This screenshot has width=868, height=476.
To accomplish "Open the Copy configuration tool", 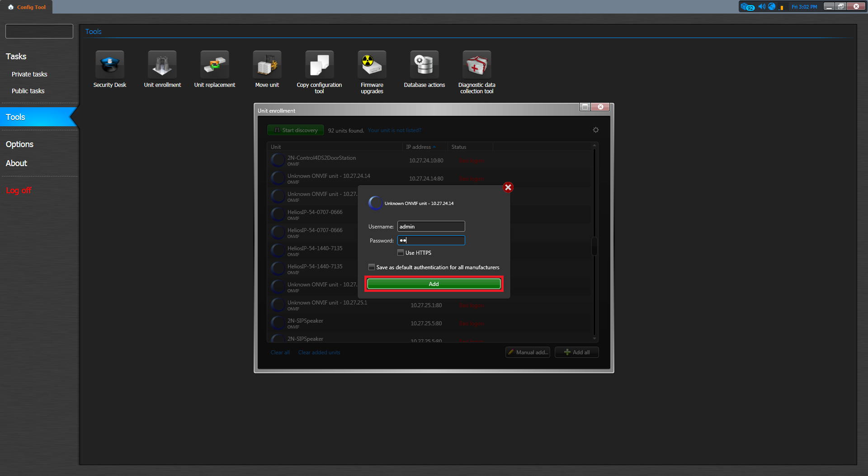I will 319,65.
